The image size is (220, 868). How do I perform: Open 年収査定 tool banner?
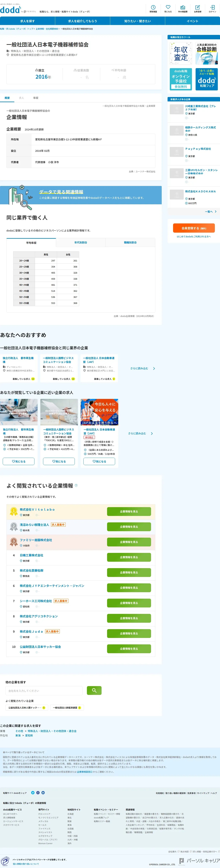point(181,53)
